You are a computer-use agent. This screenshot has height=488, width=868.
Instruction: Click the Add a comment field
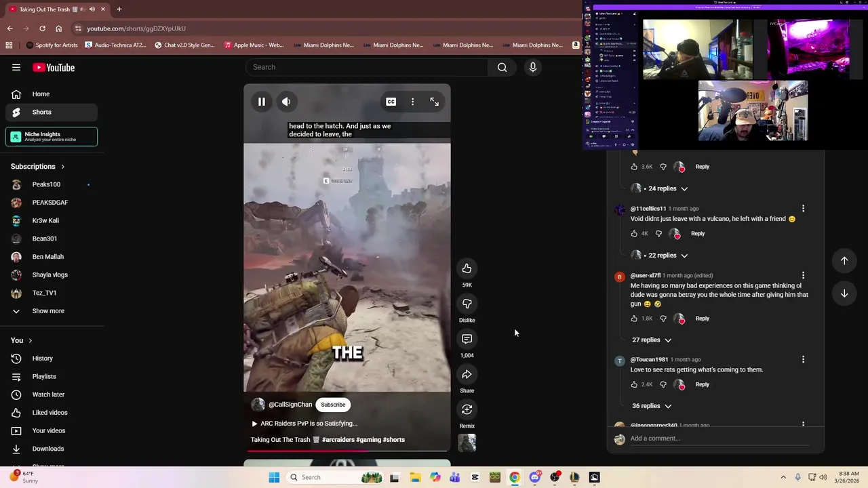click(719, 439)
